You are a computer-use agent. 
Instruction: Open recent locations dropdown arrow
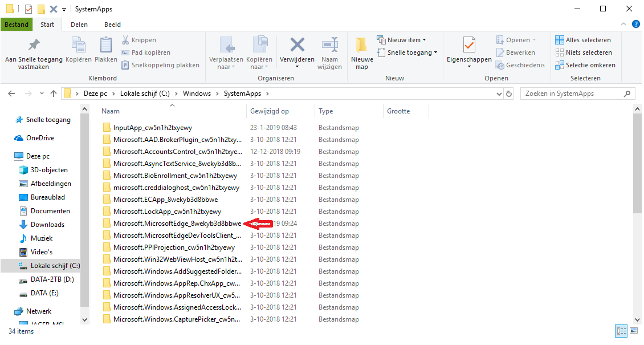(x=42, y=94)
